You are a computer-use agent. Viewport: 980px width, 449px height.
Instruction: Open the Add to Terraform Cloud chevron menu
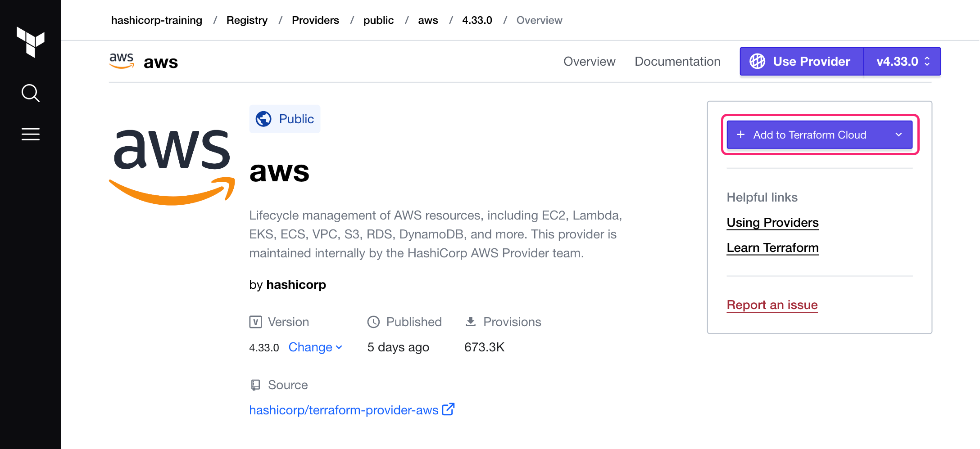(x=899, y=135)
